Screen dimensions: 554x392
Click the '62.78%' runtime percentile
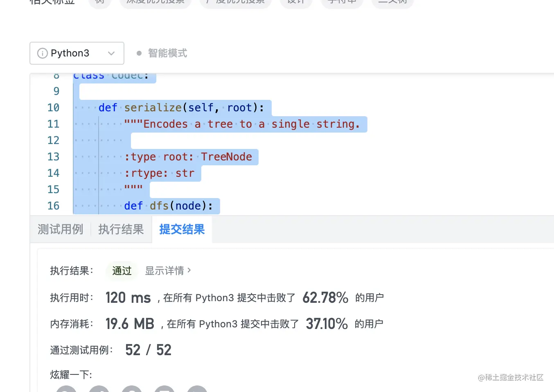point(325,297)
